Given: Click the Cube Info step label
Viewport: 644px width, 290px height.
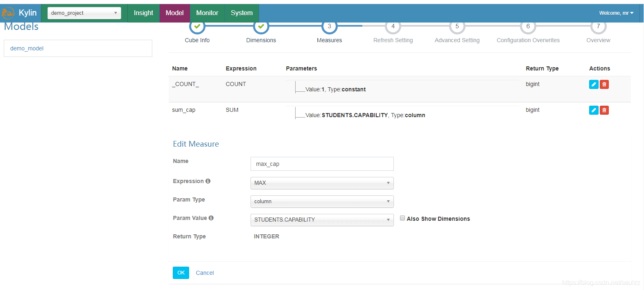Looking at the screenshot, I should click(x=197, y=40).
